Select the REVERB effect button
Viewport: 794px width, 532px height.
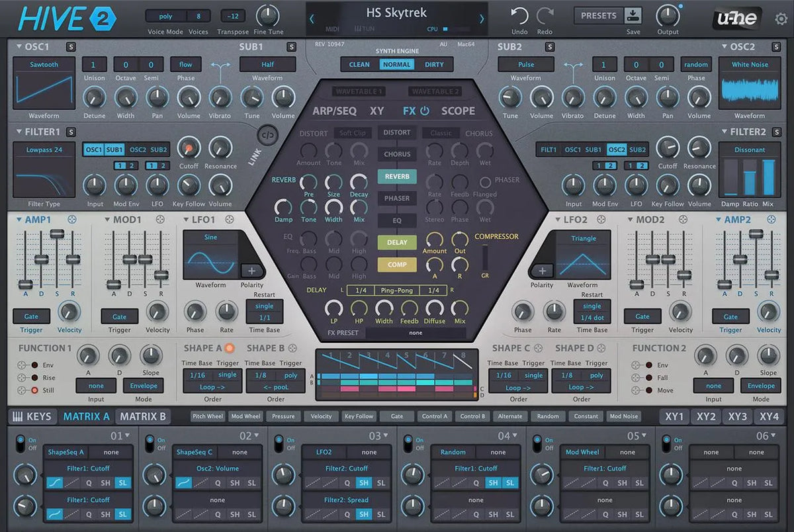(x=397, y=177)
